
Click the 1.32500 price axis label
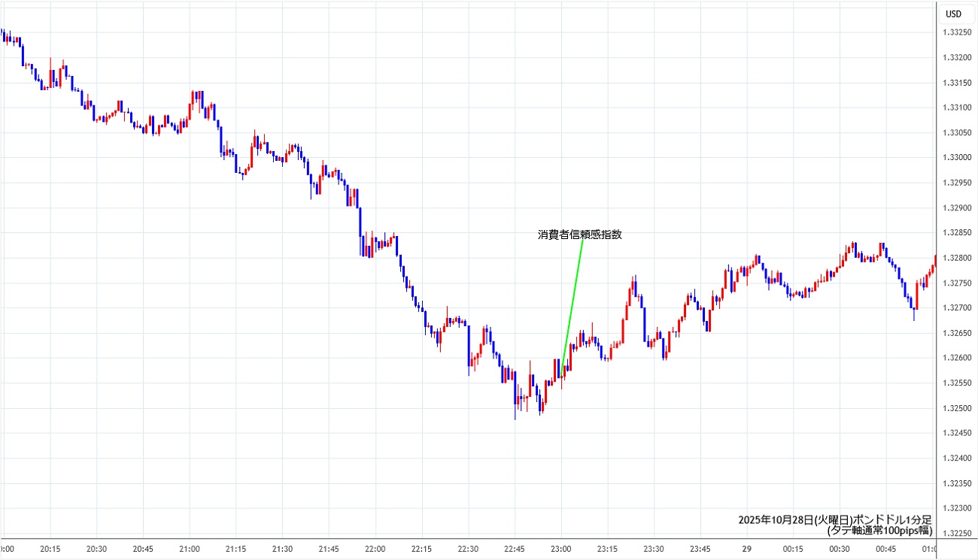point(956,408)
